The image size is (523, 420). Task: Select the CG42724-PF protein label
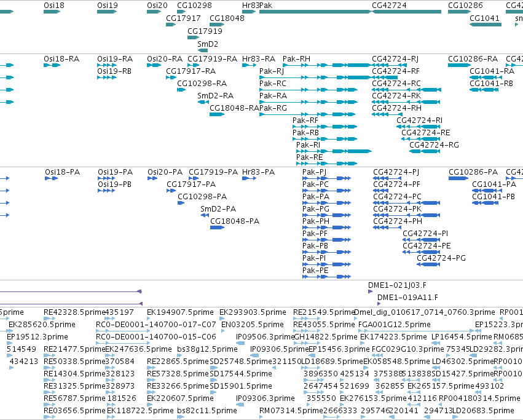[396, 184]
